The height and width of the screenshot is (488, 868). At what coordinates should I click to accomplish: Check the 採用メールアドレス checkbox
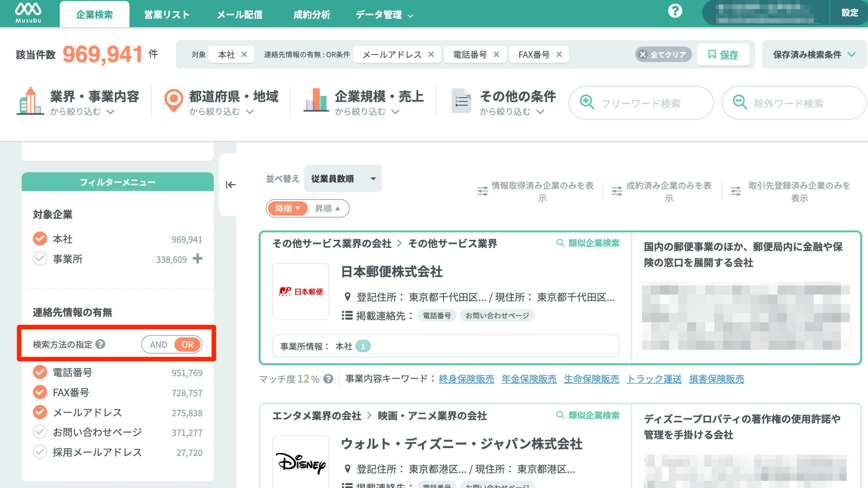tap(40, 452)
